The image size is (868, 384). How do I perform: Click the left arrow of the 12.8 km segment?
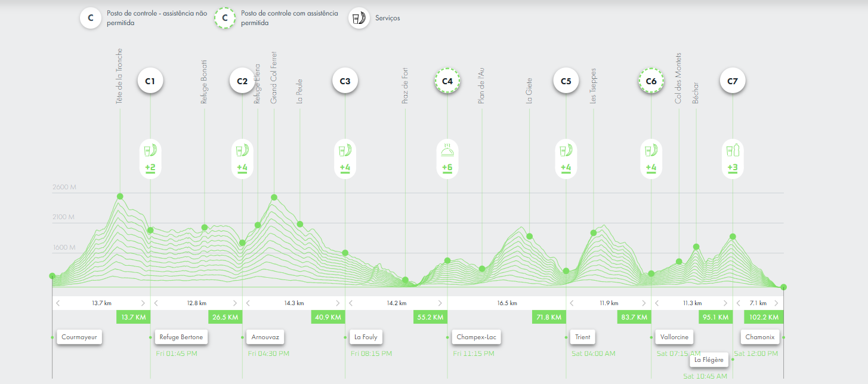[x=156, y=303]
